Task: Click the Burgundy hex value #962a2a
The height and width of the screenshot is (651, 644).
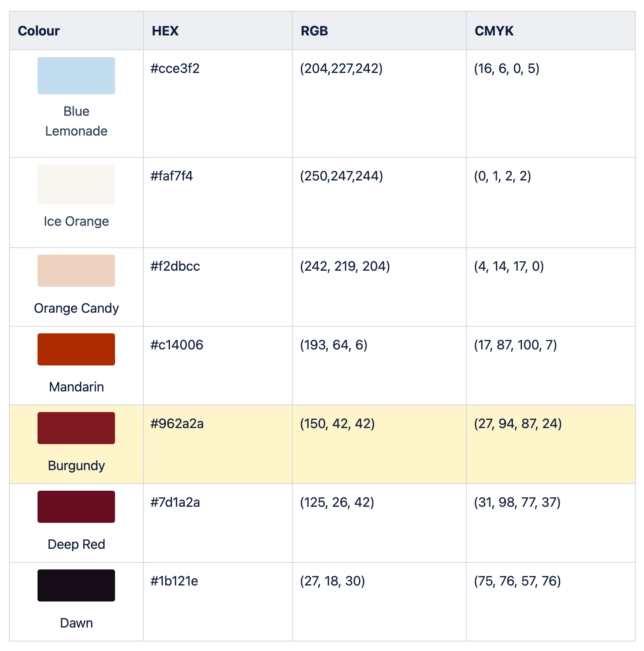Action: pos(177,424)
